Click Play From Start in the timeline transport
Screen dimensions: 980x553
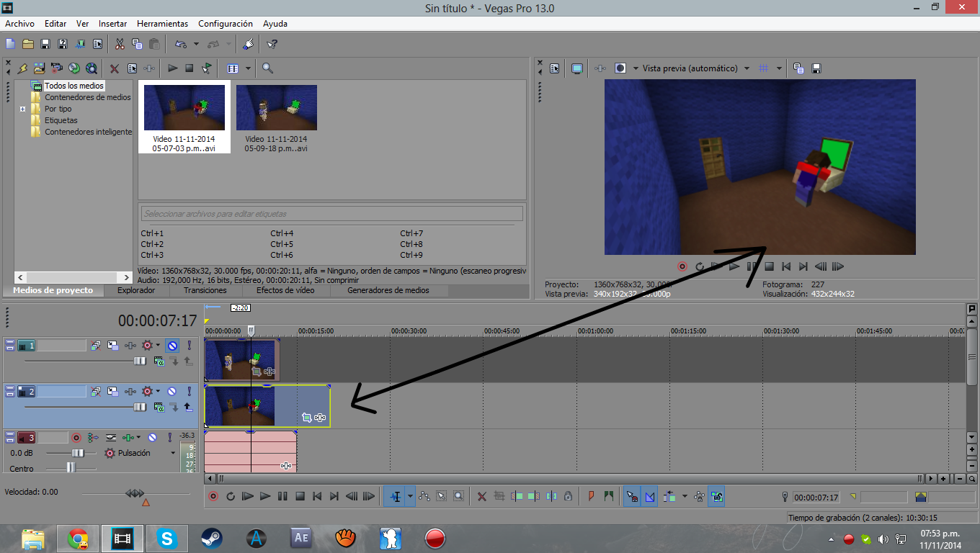247,496
